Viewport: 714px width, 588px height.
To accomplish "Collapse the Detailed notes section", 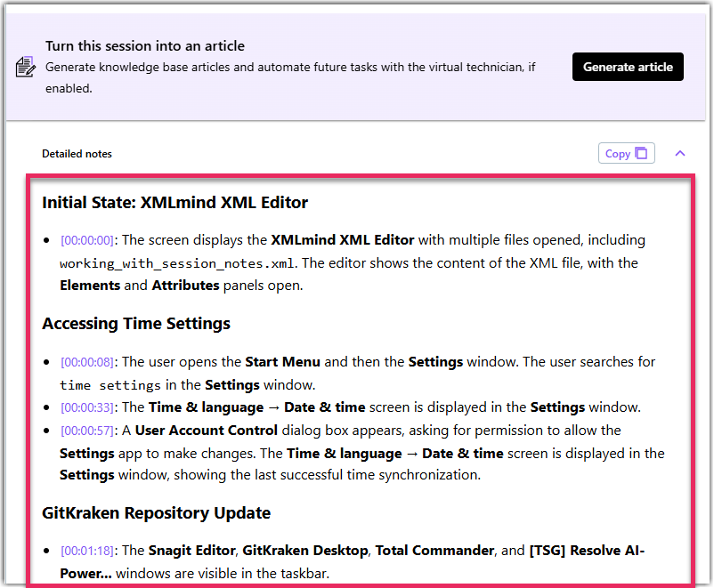I will pos(680,153).
